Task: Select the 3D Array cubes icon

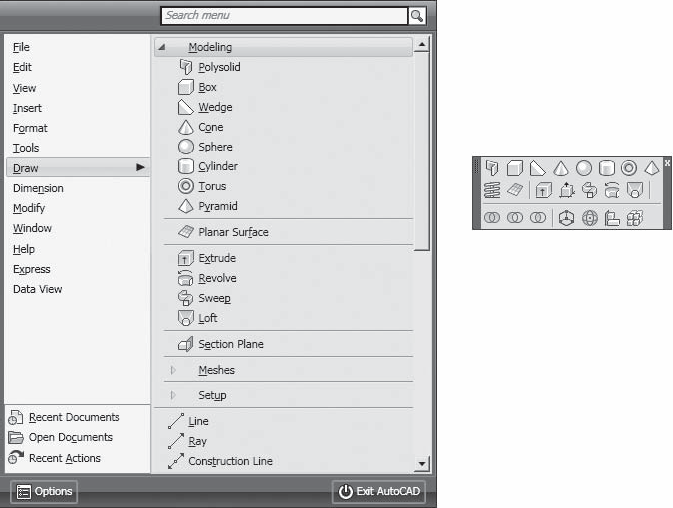Action: click(x=635, y=218)
